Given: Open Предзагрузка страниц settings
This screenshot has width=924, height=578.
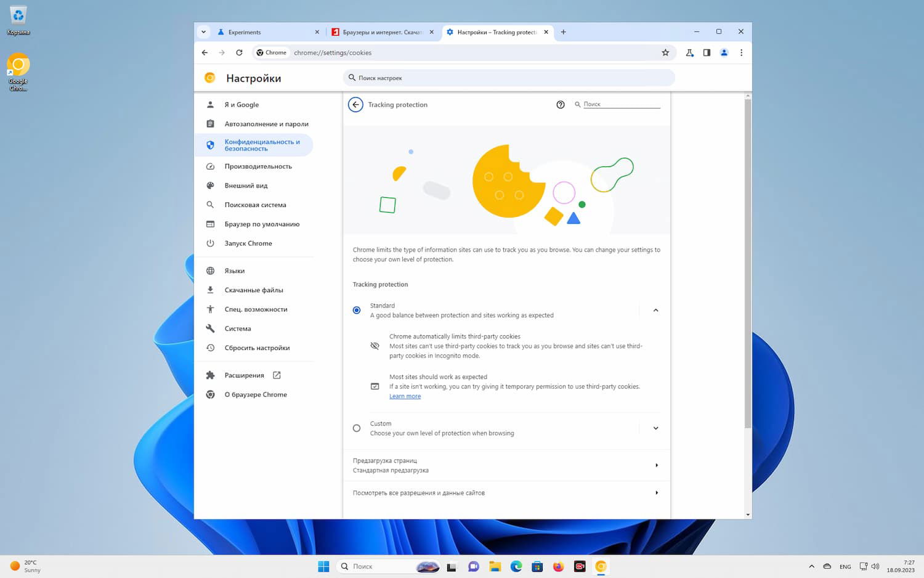Looking at the screenshot, I should [x=506, y=465].
